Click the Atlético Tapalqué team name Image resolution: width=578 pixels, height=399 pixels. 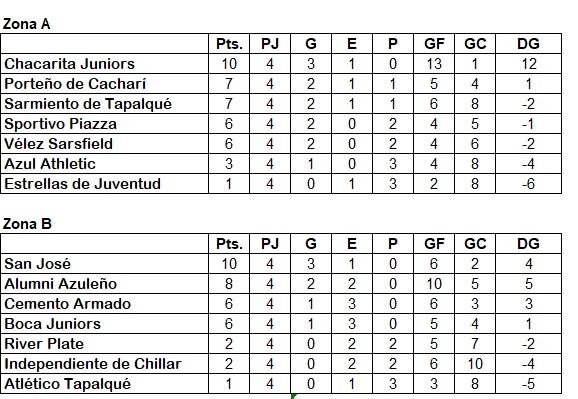(x=67, y=384)
